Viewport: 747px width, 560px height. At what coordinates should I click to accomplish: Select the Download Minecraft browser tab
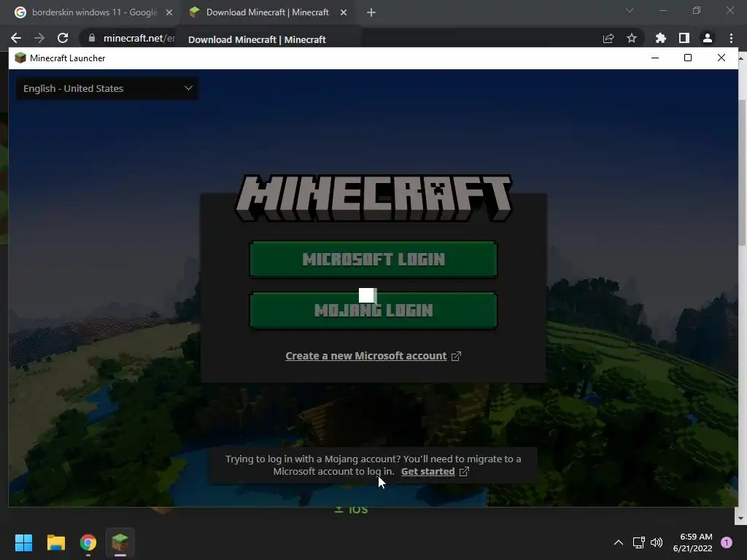point(267,12)
